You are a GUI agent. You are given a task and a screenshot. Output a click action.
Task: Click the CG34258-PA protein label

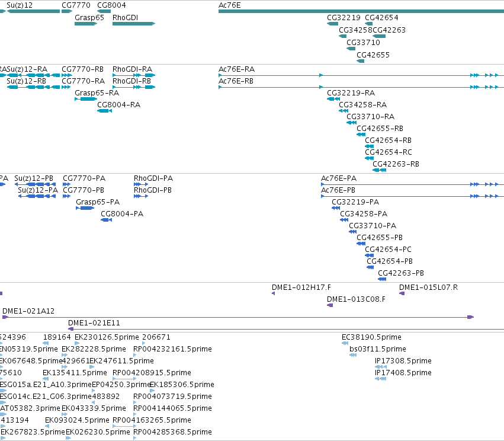(364, 214)
